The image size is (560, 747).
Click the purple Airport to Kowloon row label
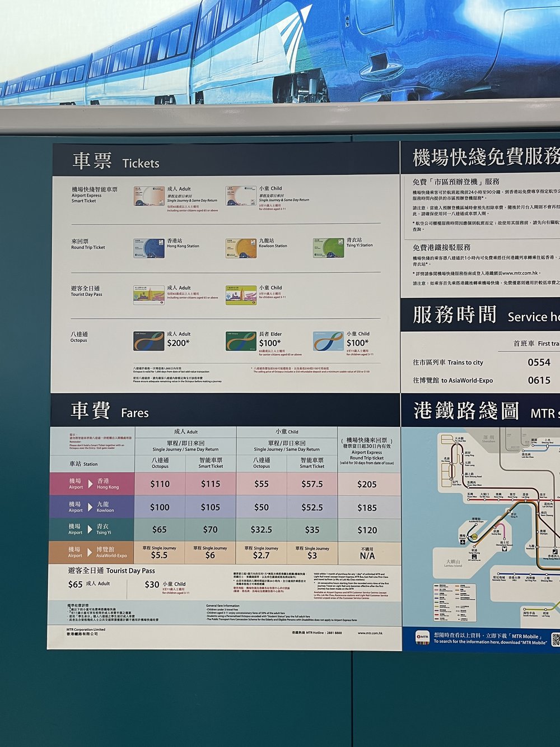pos(91,507)
